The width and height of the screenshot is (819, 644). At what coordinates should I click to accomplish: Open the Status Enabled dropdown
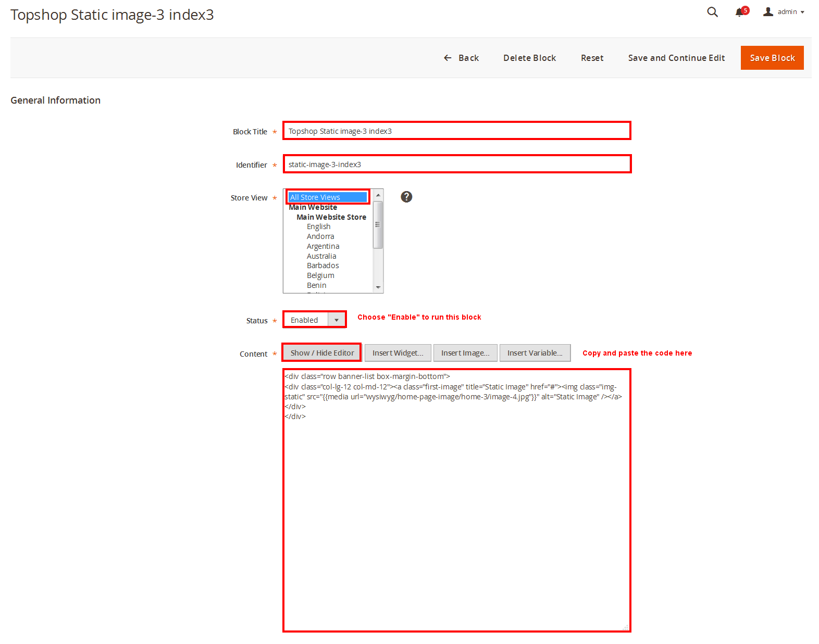pyautogui.click(x=315, y=320)
